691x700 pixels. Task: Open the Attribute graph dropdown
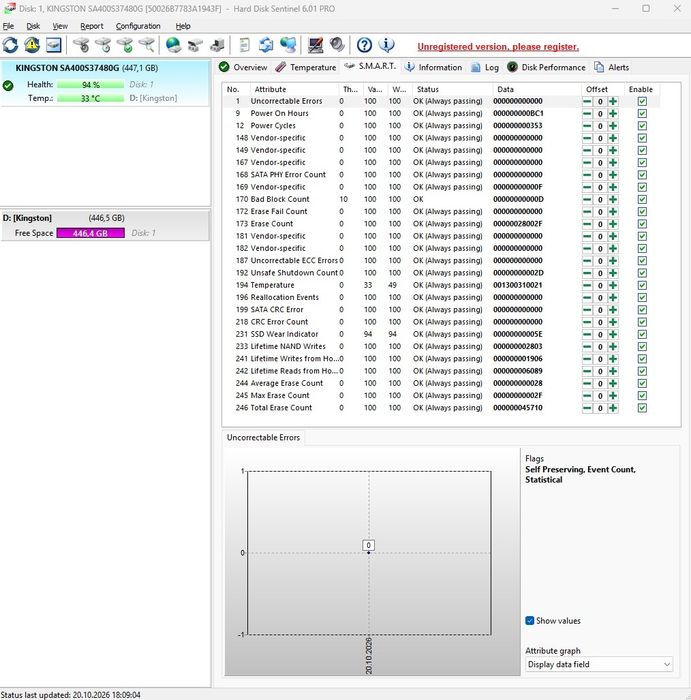tap(599, 664)
